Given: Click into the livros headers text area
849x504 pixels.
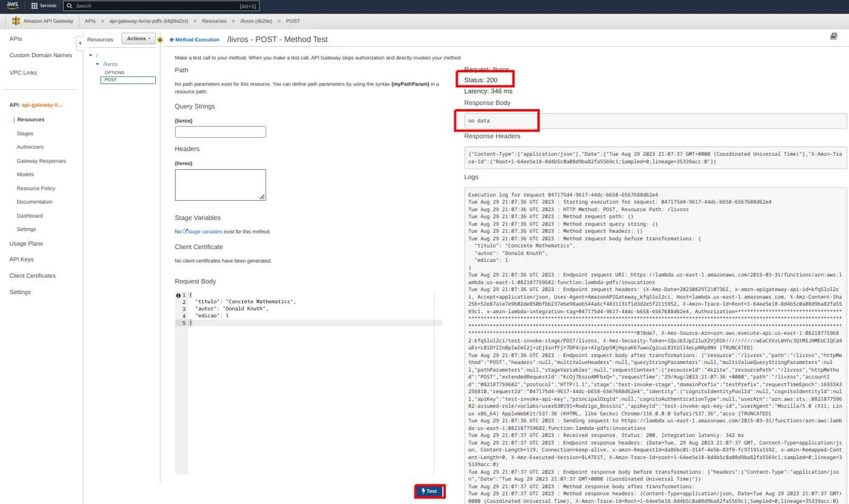Looking at the screenshot, I should (220, 184).
